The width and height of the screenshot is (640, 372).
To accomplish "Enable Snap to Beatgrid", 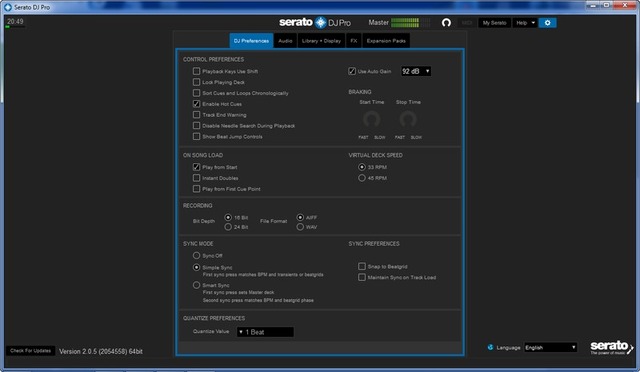I will click(x=362, y=266).
